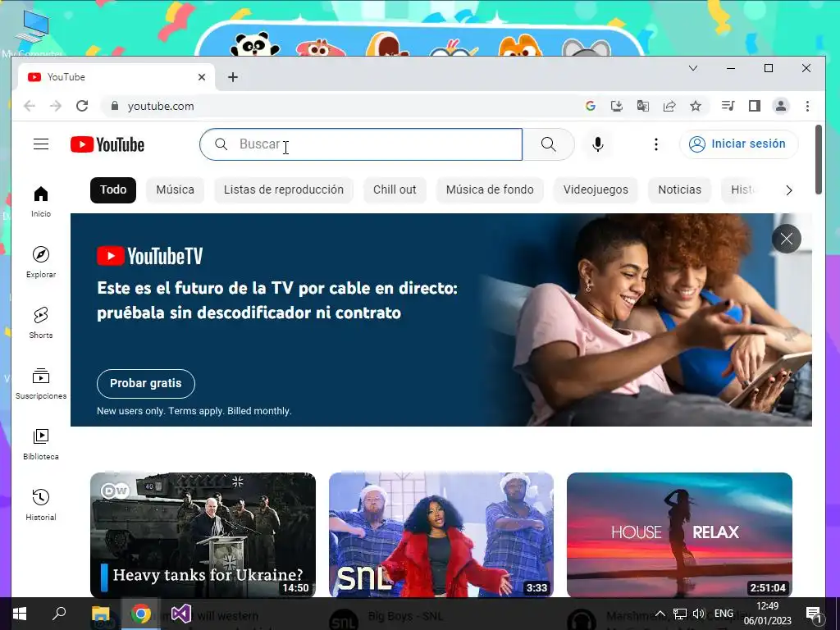Screen dimensions: 840x630
Task: Share this page using the share icon
Action: point(669,106)
